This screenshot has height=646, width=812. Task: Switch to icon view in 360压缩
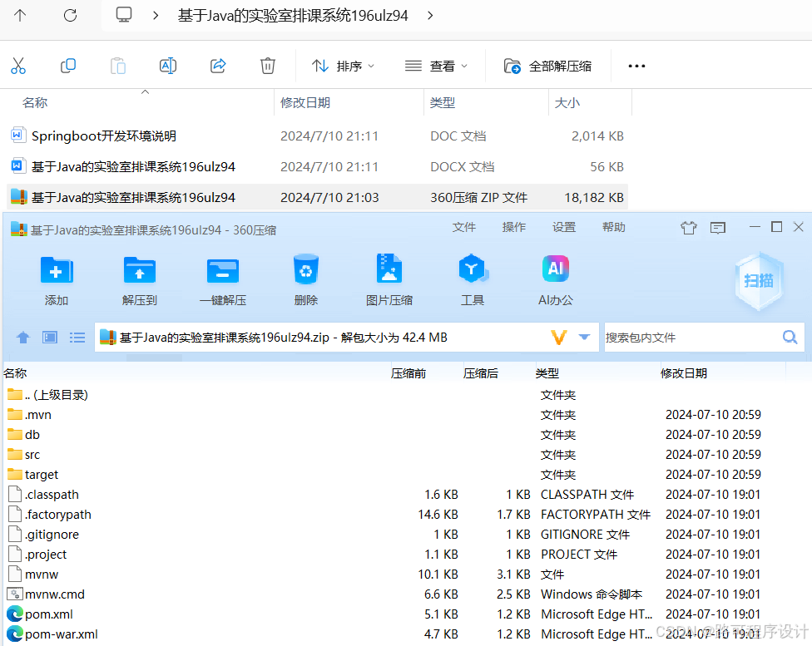[50, 338]
